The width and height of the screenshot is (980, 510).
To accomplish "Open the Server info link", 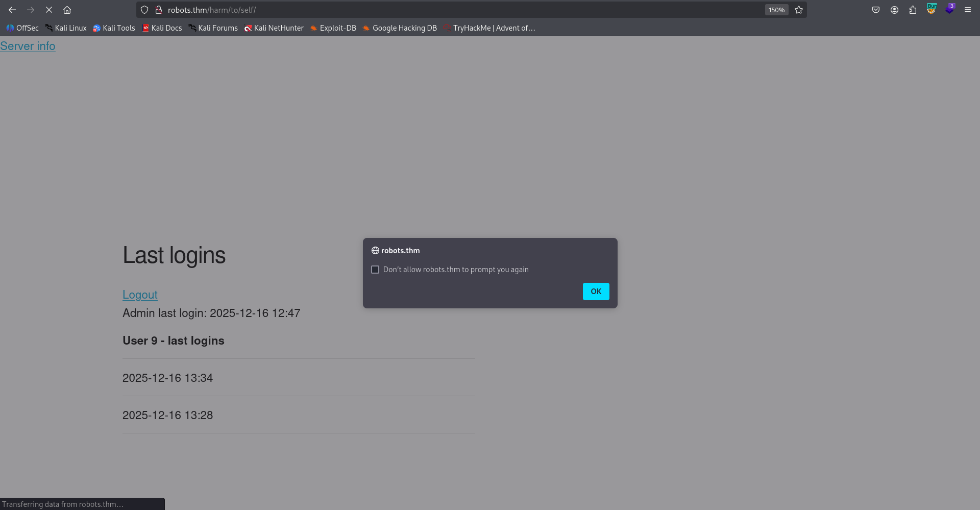I will (28, 46).
